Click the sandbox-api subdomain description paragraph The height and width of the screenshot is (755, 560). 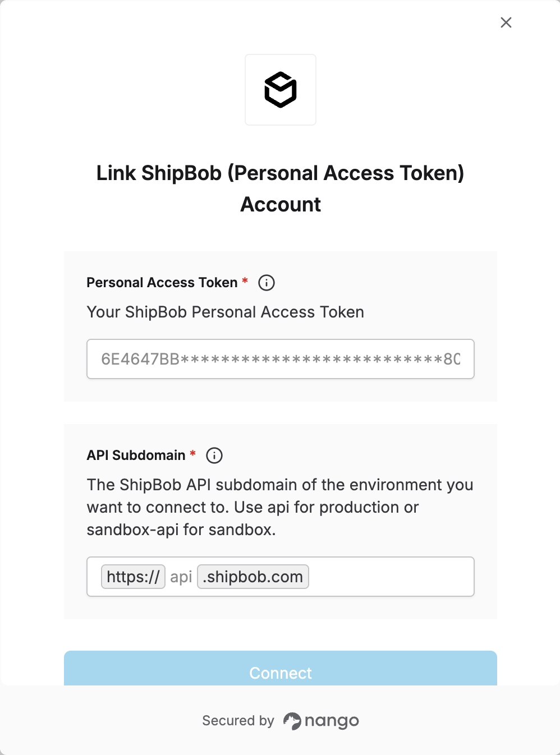pyautogui.click(x=280, y=507)
